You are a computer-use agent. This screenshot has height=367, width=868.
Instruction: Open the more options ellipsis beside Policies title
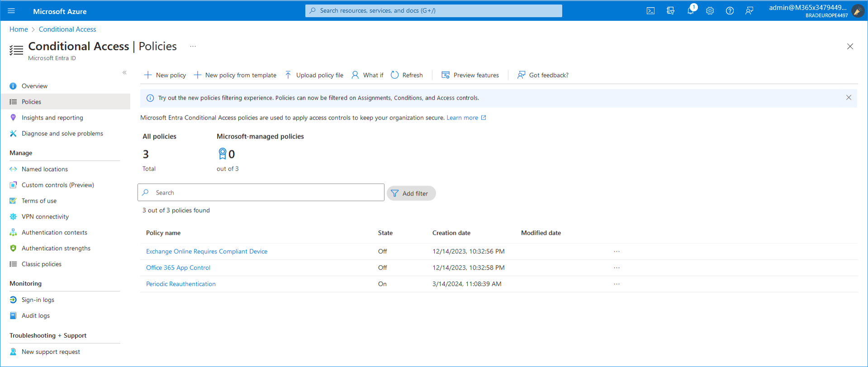193,46
